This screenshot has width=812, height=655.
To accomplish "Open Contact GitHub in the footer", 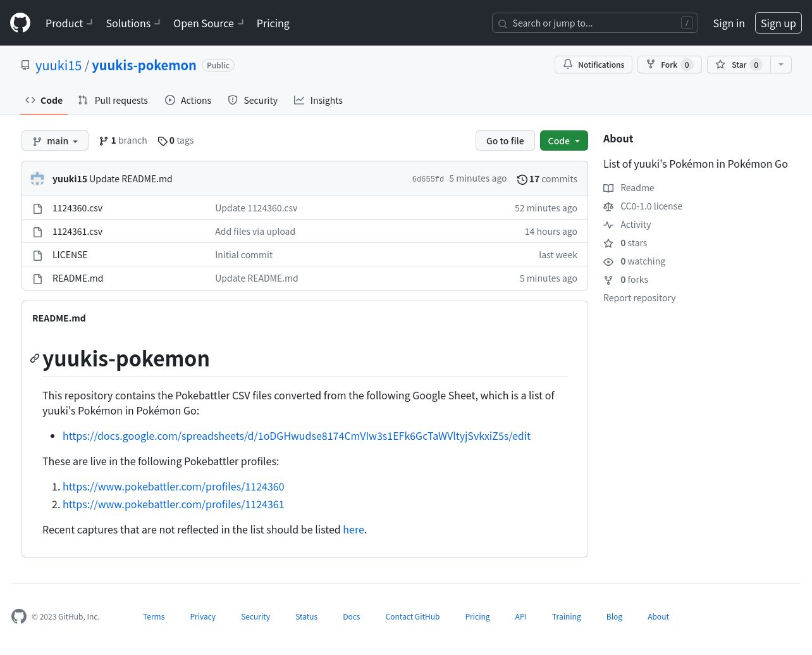I will [412, 617].
